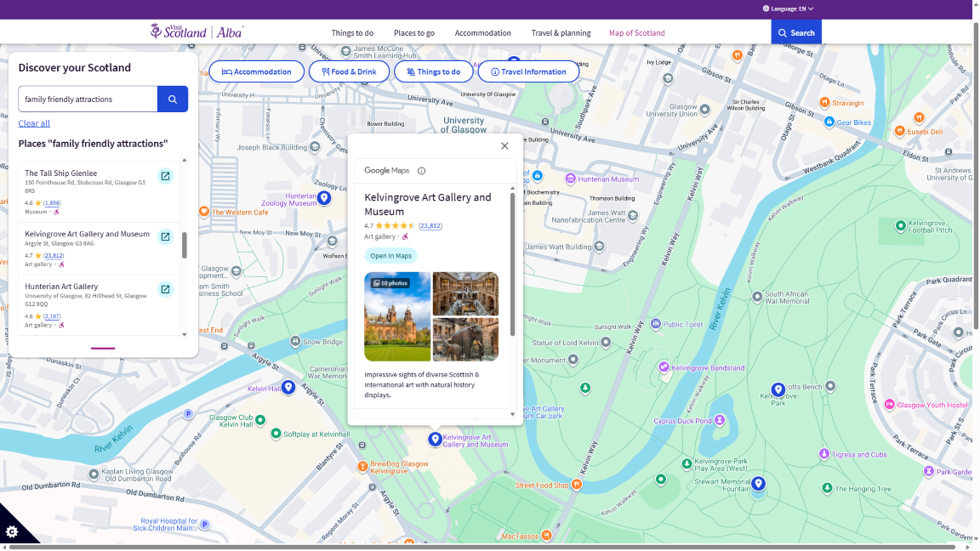The image size is (980, 551).
Task: Click the cookie settings gear icon
Action: pyautogui.click(x=12, y=531)
